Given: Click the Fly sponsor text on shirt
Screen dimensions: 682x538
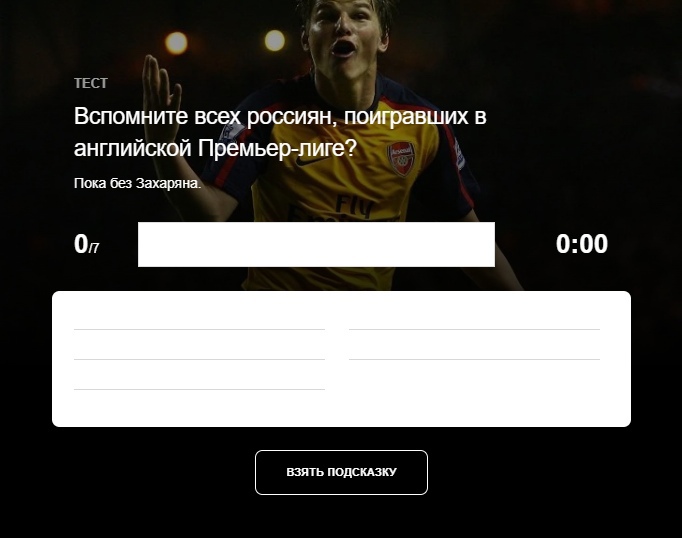Looking at the screenshot, I should click(x=354, y=206).
